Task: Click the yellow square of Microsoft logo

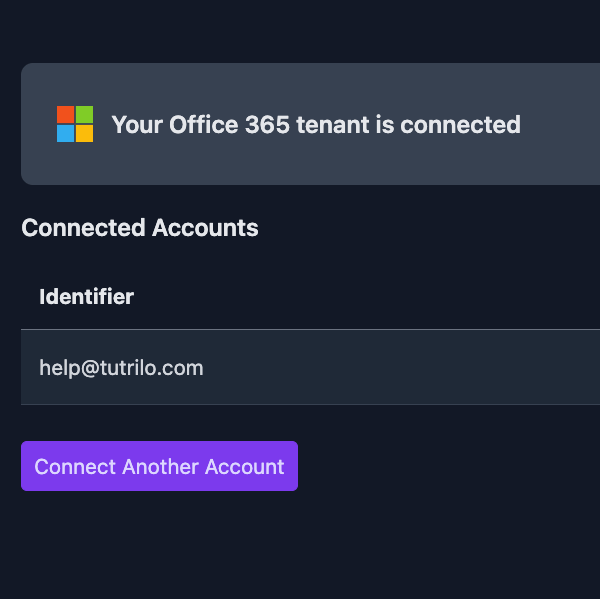Action: [x=85, y=134]
